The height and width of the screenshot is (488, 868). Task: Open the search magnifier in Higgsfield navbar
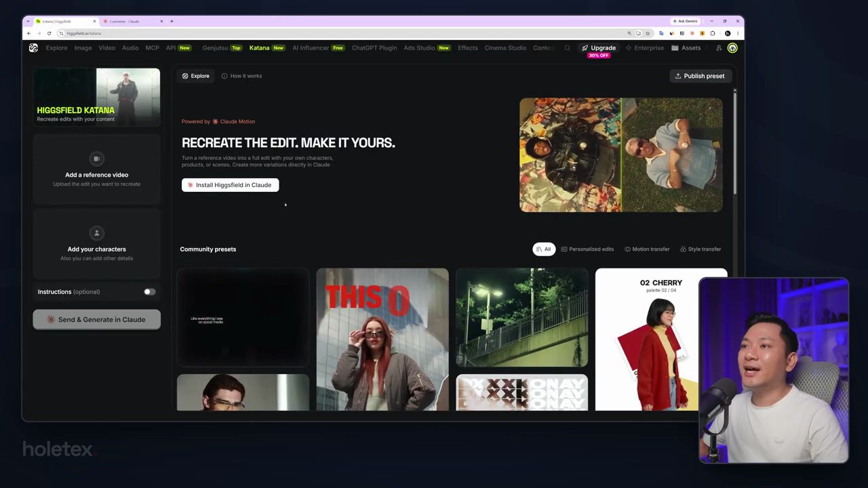568,48
